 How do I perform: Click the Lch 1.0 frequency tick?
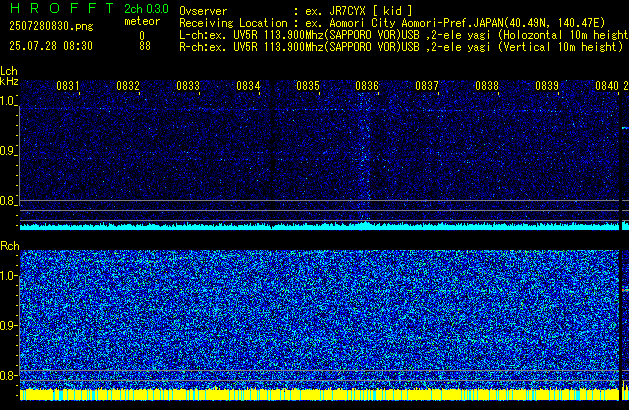[8, 101]
